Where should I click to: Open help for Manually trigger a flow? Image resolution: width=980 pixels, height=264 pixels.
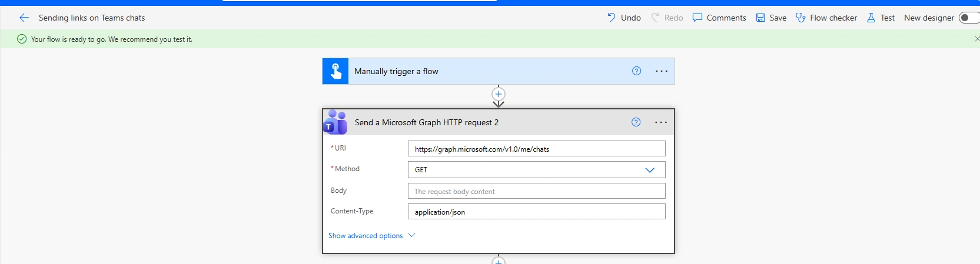point(636,71)
